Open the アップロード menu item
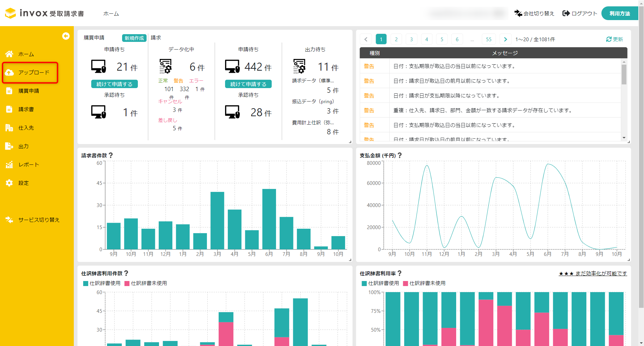Screen dimensions: 644x346 34,72
